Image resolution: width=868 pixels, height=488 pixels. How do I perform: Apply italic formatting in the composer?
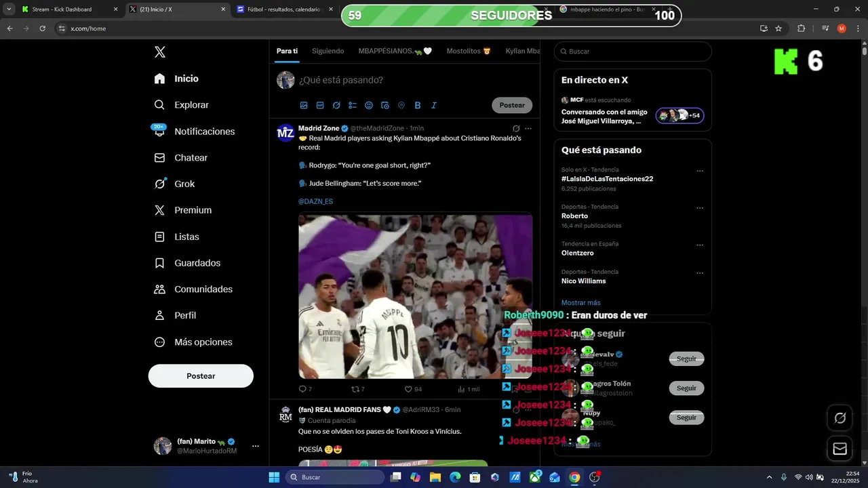pyautogui.click(x=434, y=105)
